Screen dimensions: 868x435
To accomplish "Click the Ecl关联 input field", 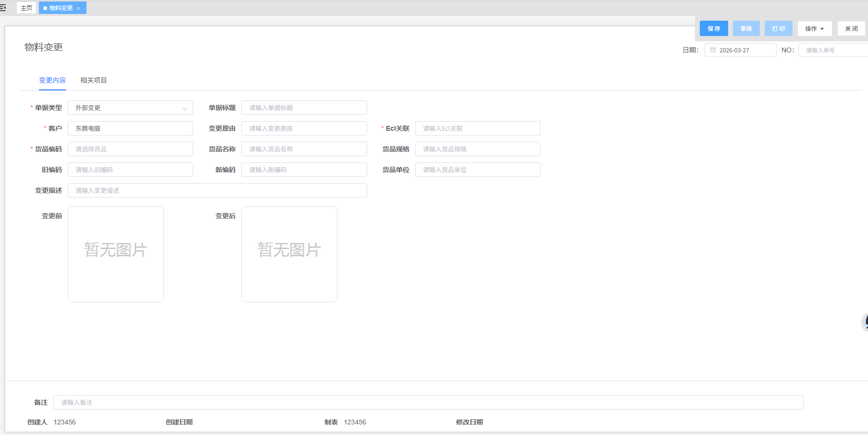I will click(x=477, y=128).
